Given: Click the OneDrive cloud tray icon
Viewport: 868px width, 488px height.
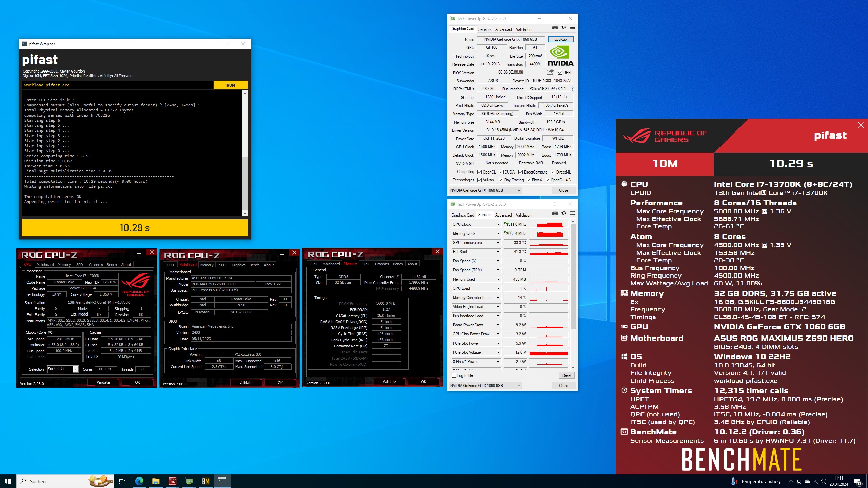Looking at the screenshot, I should coord(807,481).
